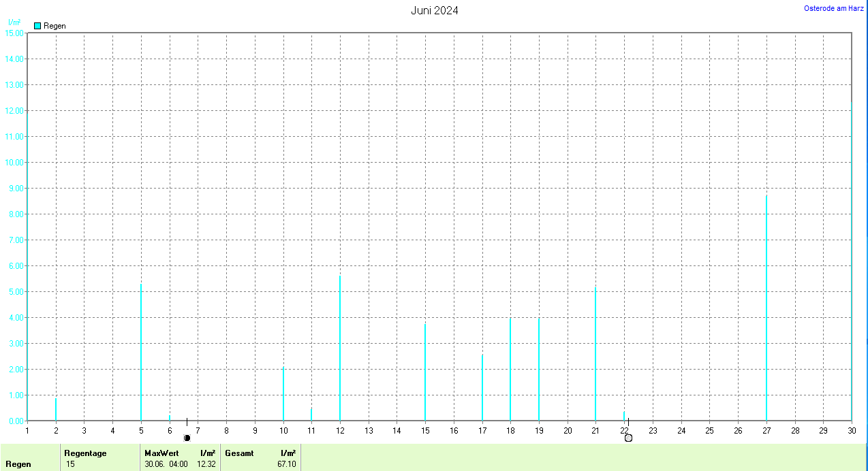Viewport: 868px width, 471px height.
Task: Click the MaxWert column header
Action: tap(161, 453)
